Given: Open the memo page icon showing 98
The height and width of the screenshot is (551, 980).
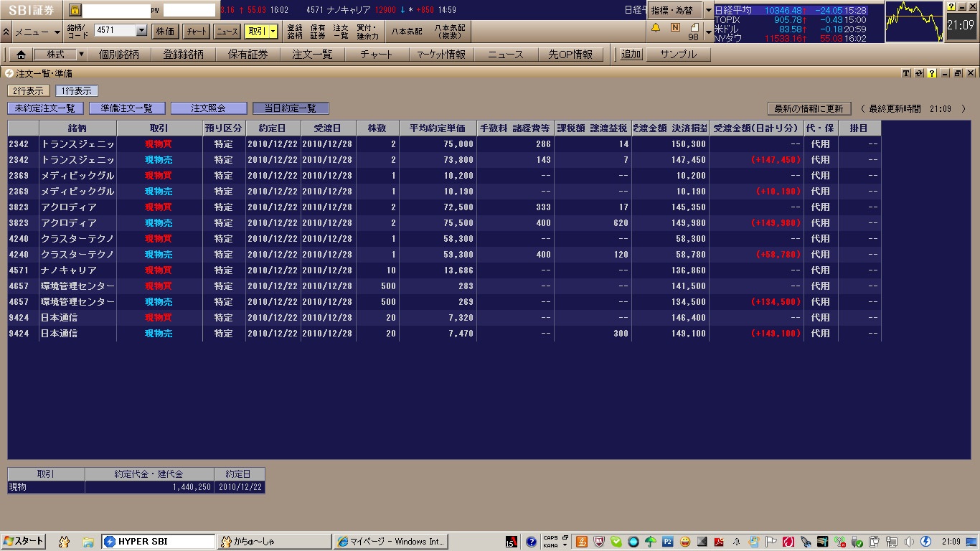Looking at the screenshot, I should point(694,32).
